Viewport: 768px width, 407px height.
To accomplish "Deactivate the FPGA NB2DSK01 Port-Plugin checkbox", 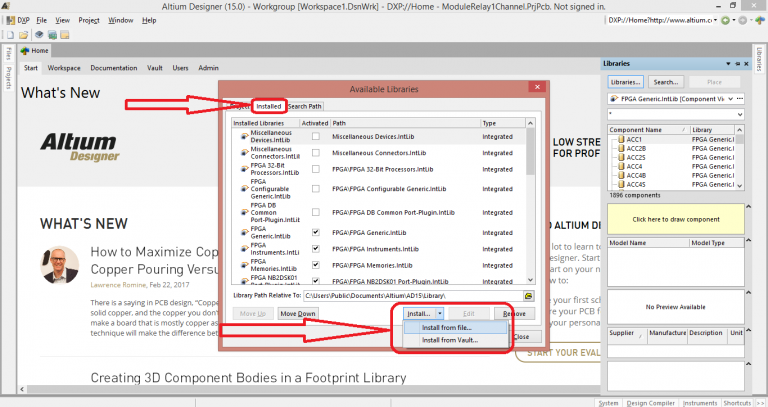I will click(316, 281).
